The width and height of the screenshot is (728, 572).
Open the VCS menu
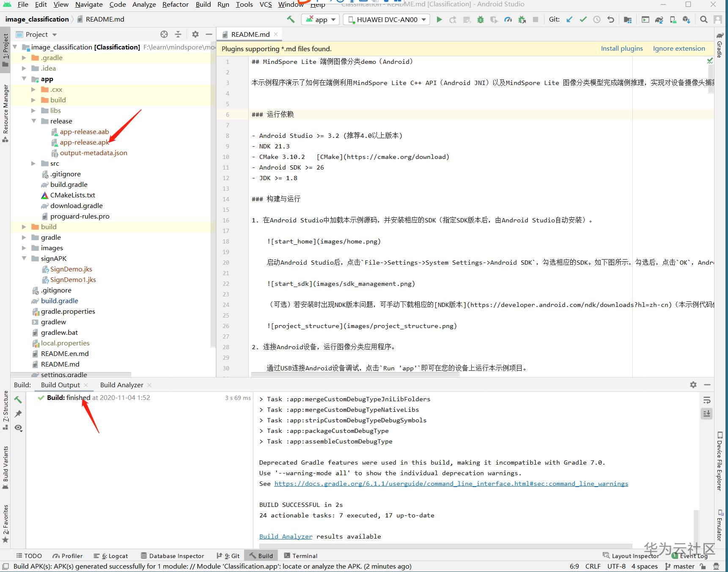click(x=266, y=4)
